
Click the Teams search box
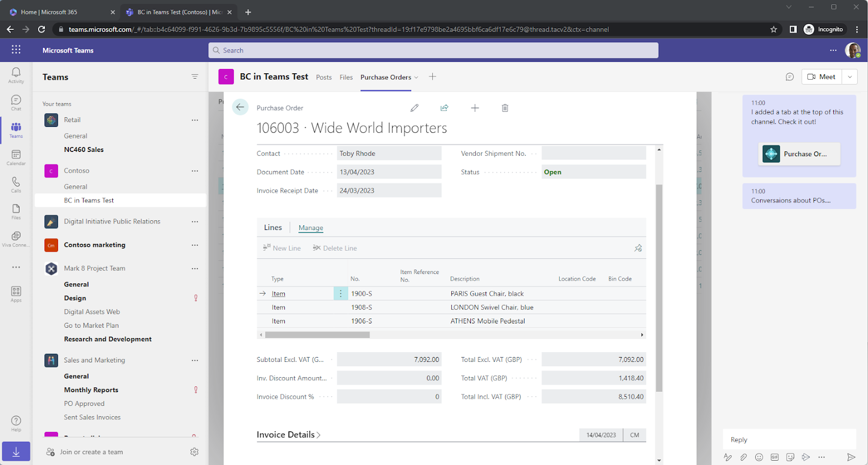pyautogui.click(x=433, y=50)
